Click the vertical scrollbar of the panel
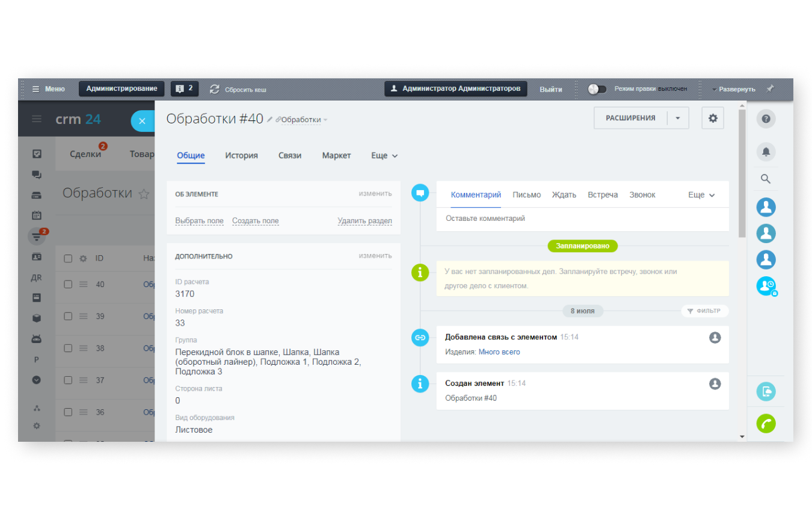 click(x=742, y=173)
